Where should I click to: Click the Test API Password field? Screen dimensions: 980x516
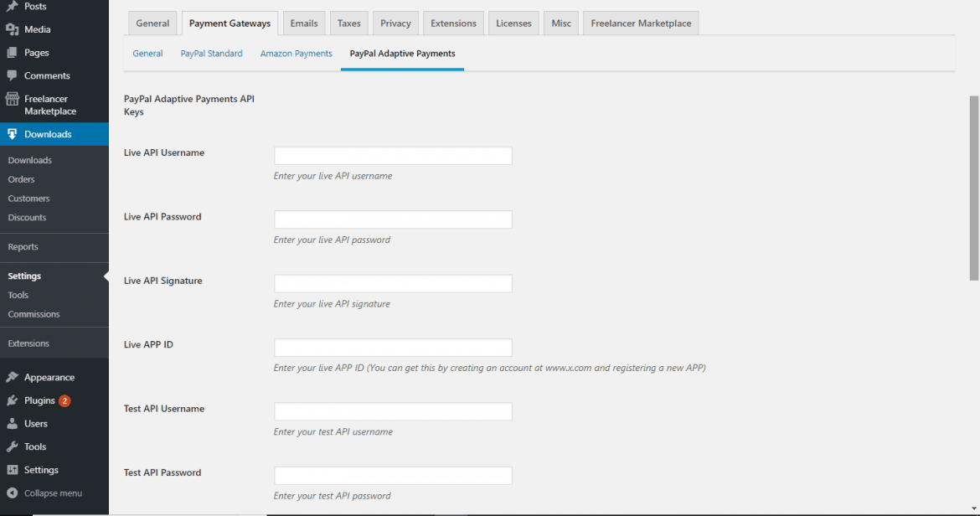click(x=393, y=476)
